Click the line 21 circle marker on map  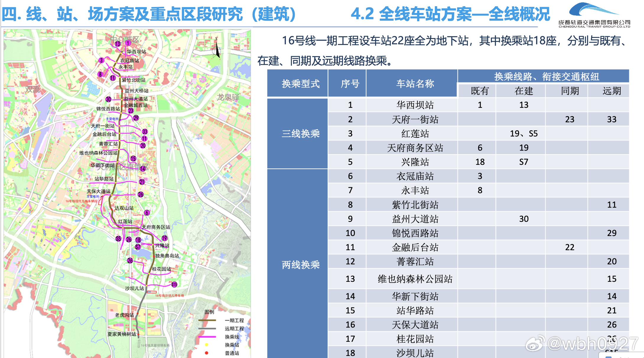[x=142, y=182]
